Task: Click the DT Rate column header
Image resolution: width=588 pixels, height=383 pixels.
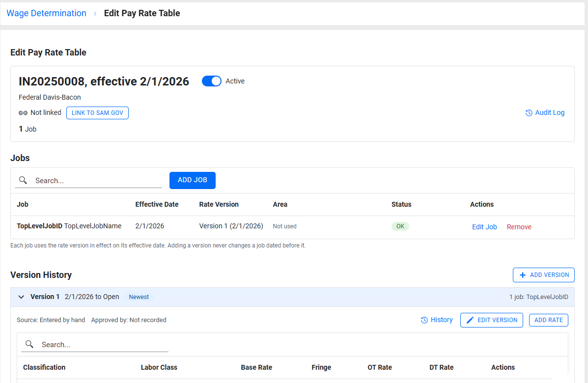Action: (x=442, y=367)
